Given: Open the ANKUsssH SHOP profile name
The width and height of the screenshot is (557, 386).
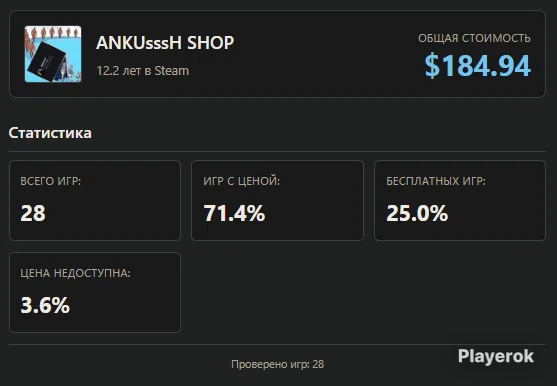Looking at the screenshot, I should [x=165, y=43].
